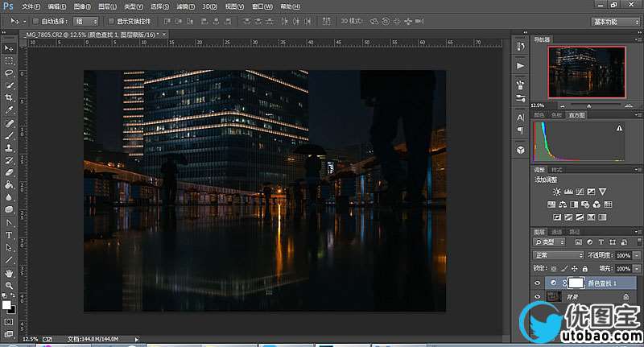Click the Navigator zoom in button

click(629, 106)
